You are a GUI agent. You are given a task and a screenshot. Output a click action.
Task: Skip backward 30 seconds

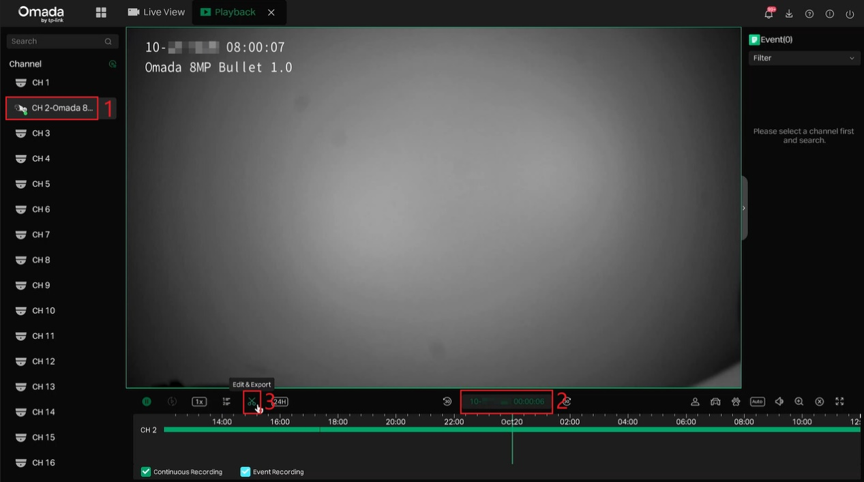(x=447, y=402)
